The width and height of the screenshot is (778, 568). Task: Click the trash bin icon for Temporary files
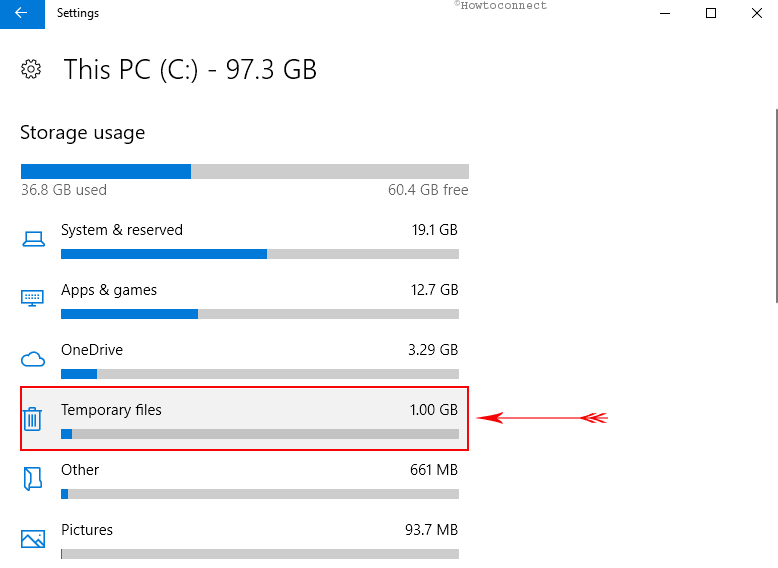pyautogui.click(x=32, y=419)
